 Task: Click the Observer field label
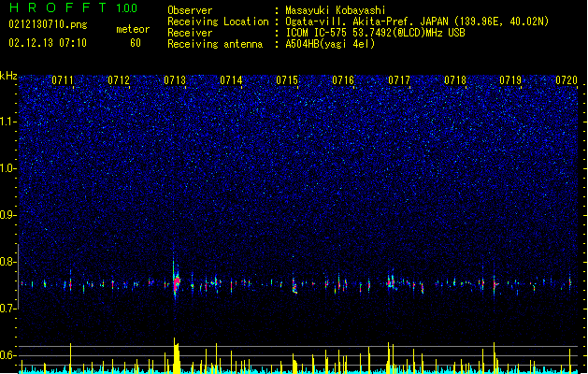click(190, 10)
